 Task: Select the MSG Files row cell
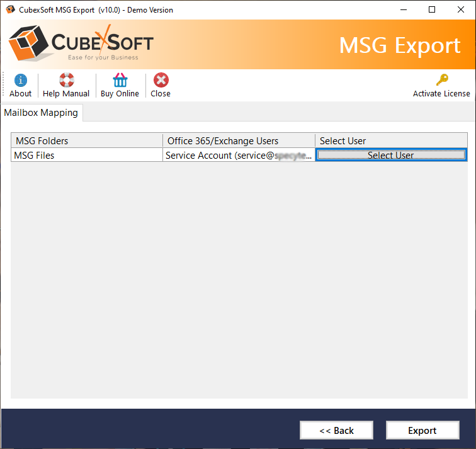[x=87, y=155]
